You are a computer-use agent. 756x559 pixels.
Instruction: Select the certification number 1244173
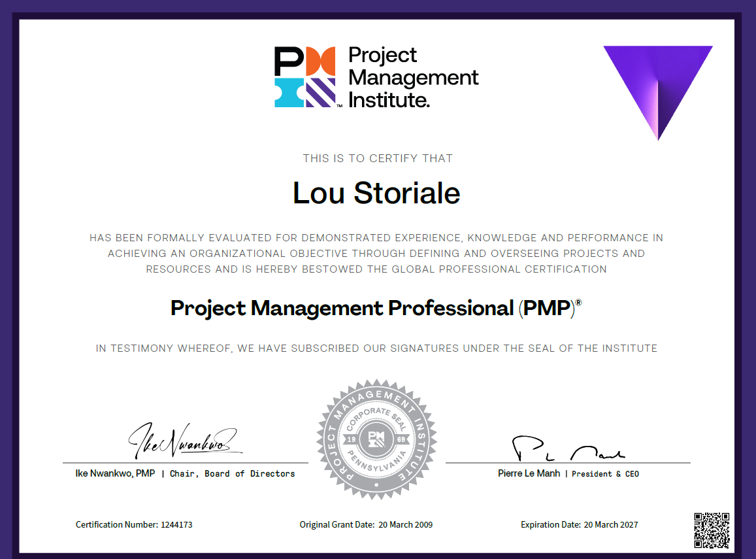[176, 525]
